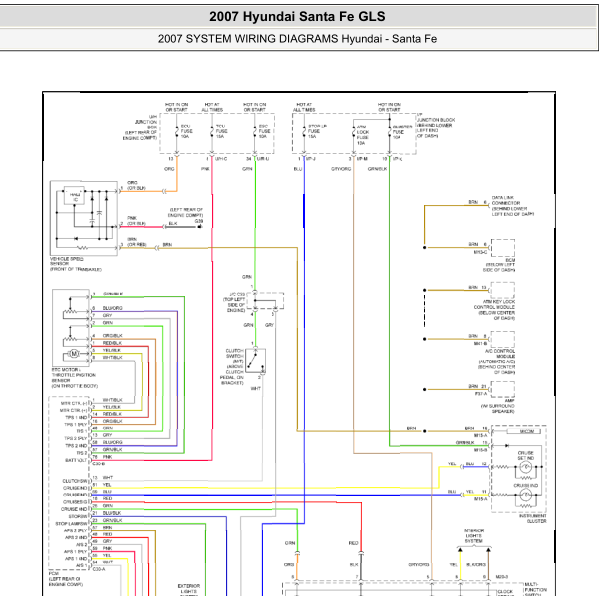
Task: Click the I/P JUNCTION BLOCK description text
Action: [x=435, y=125]
